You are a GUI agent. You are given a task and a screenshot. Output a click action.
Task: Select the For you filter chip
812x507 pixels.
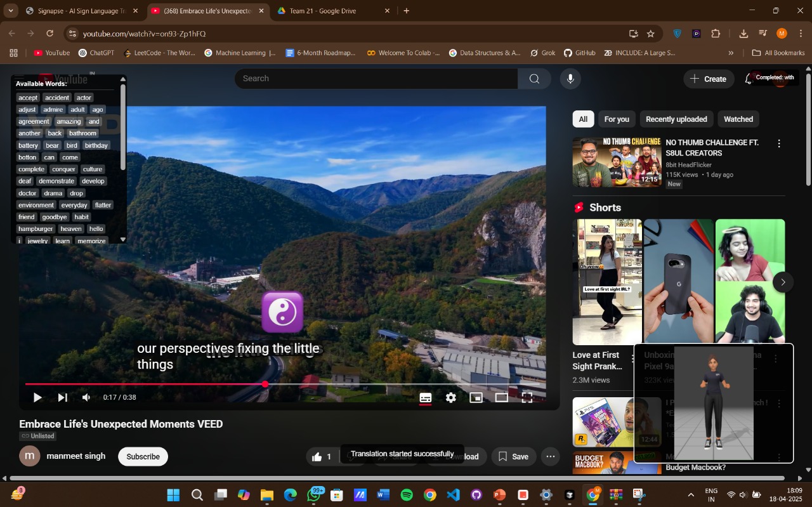click(617, 119)
